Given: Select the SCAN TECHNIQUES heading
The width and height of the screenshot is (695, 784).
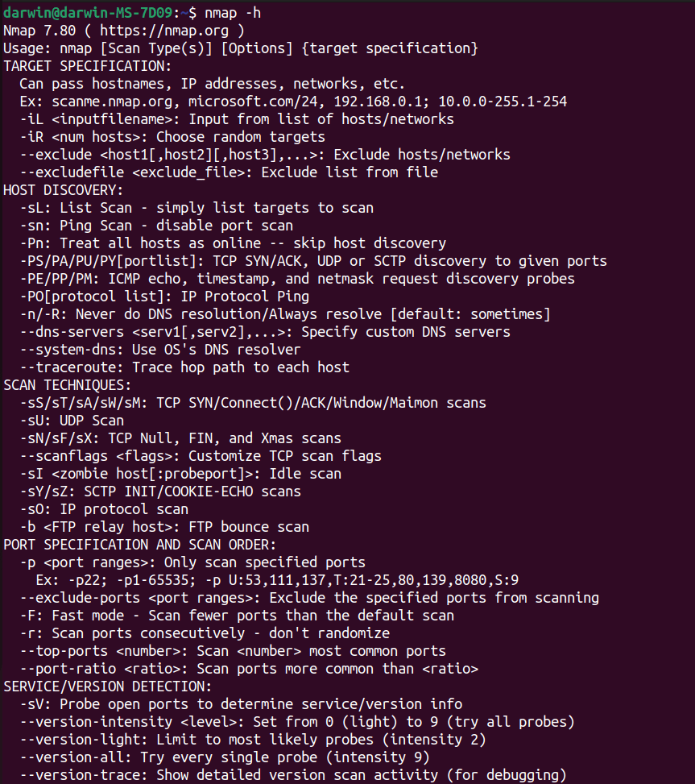Looking at the screenshot, I should 67,385.
